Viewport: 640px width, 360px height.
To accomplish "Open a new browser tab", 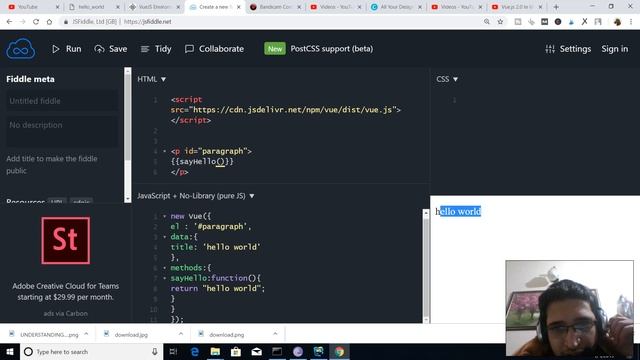I will point(556,7).
